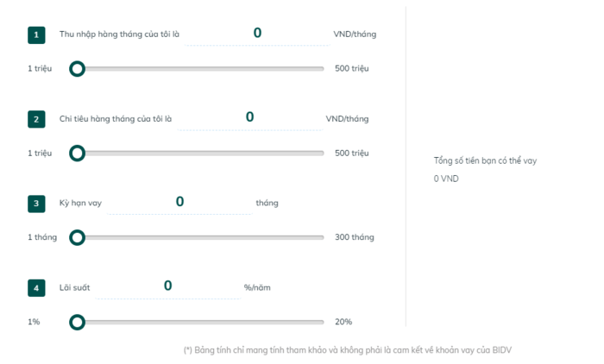Click the step 3 number badge
This screenshot has height=364, width=604.
(x=36, y=204)
